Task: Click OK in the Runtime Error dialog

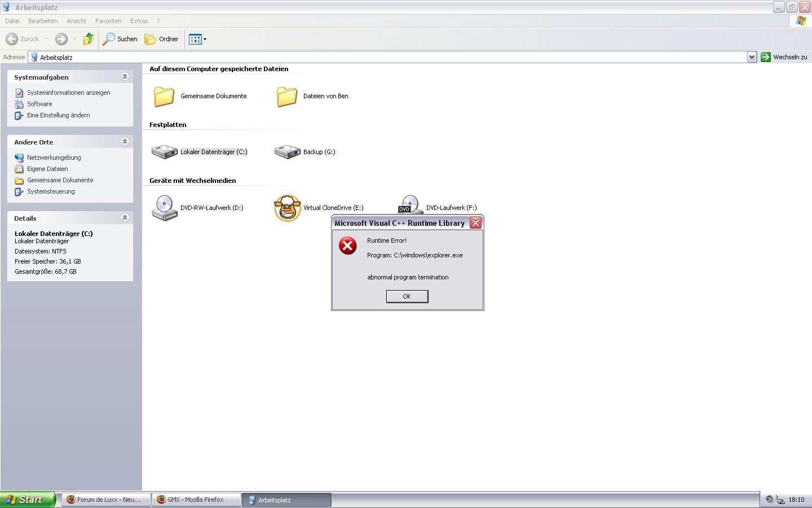Action: point(407,296)
